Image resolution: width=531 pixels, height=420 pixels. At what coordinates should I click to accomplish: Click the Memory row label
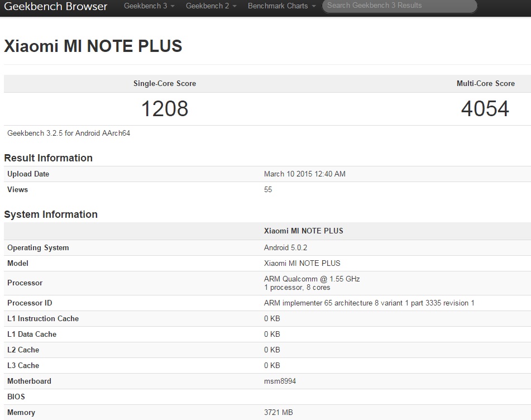21,412
